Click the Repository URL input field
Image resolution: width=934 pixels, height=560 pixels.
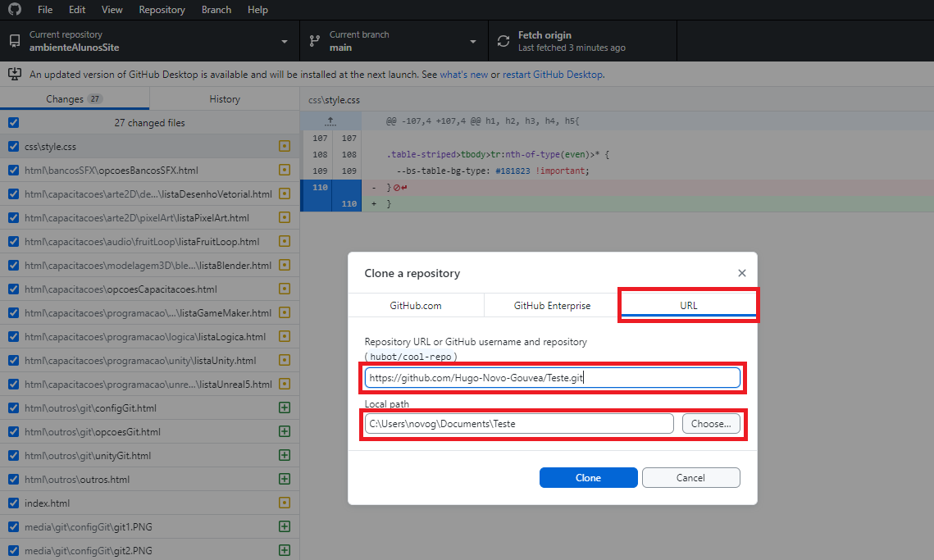(552, 378)
